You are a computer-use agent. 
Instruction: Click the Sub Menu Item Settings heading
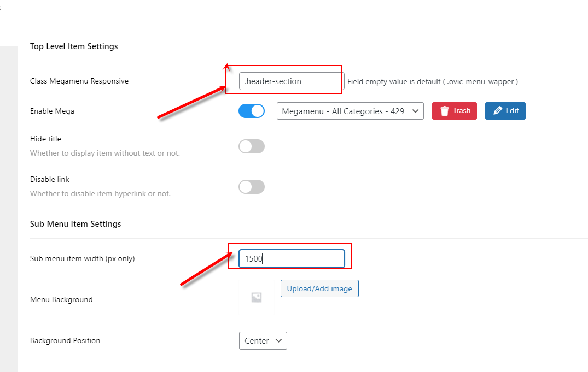coord(75,224)
